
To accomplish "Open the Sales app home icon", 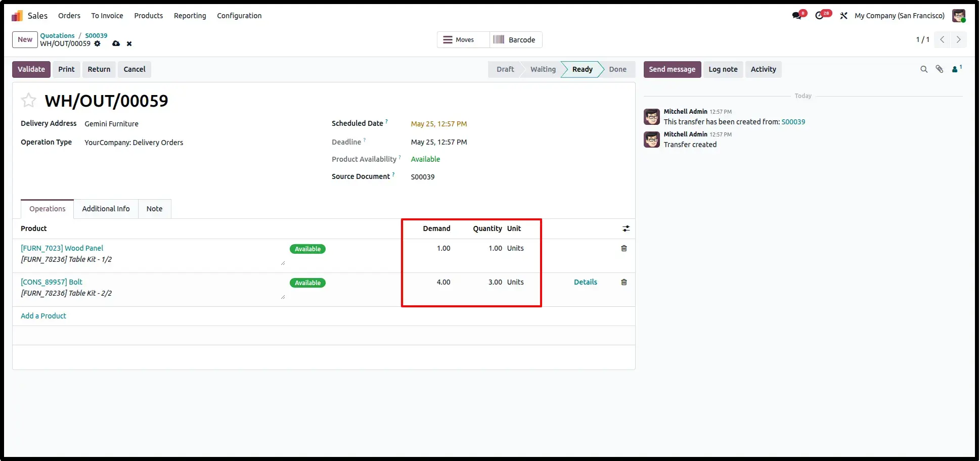I will [17, 16].
